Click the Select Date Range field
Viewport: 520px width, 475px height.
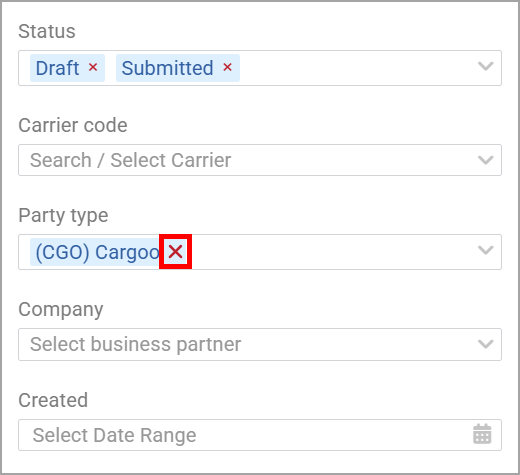pos(260,435)
